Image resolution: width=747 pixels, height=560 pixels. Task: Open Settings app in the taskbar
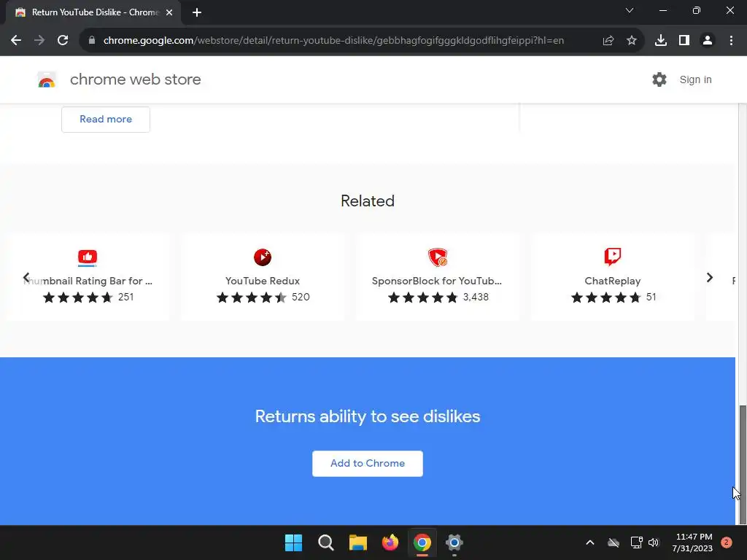point(454,542)
